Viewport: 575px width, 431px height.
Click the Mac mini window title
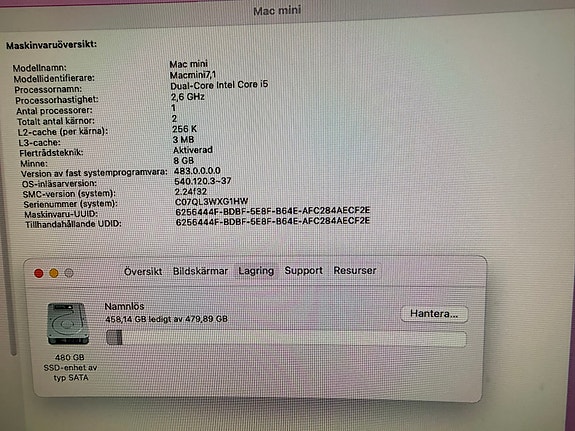click(x=277, y=10)
